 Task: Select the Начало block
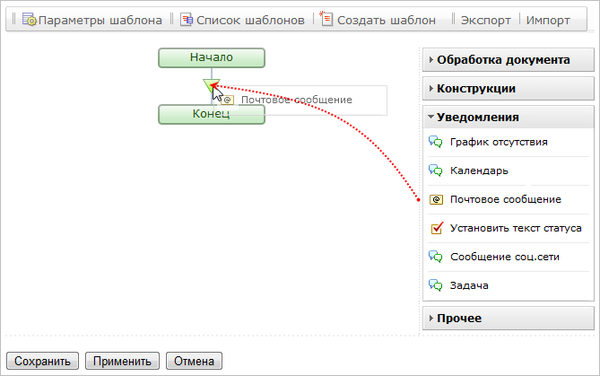click(212, 58)
